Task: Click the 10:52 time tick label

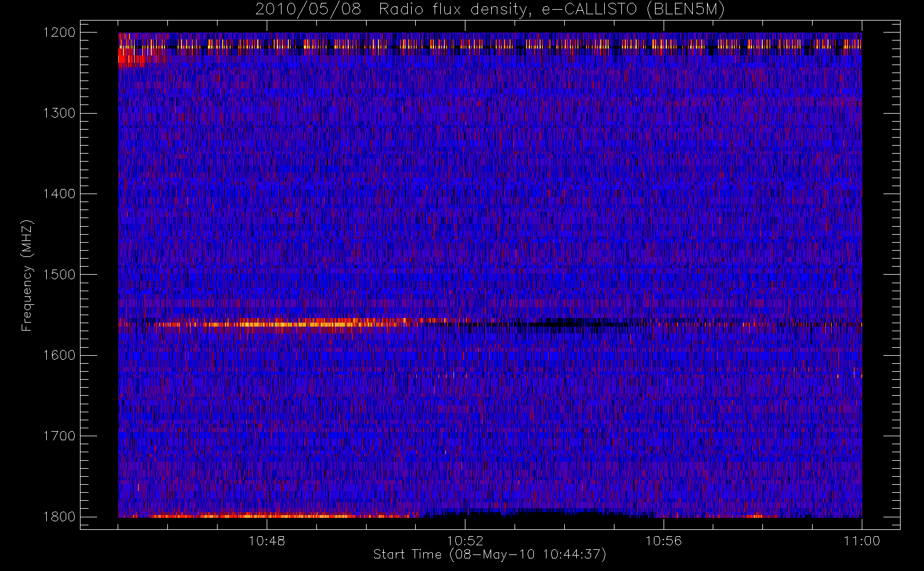Action: click(465, 541)
